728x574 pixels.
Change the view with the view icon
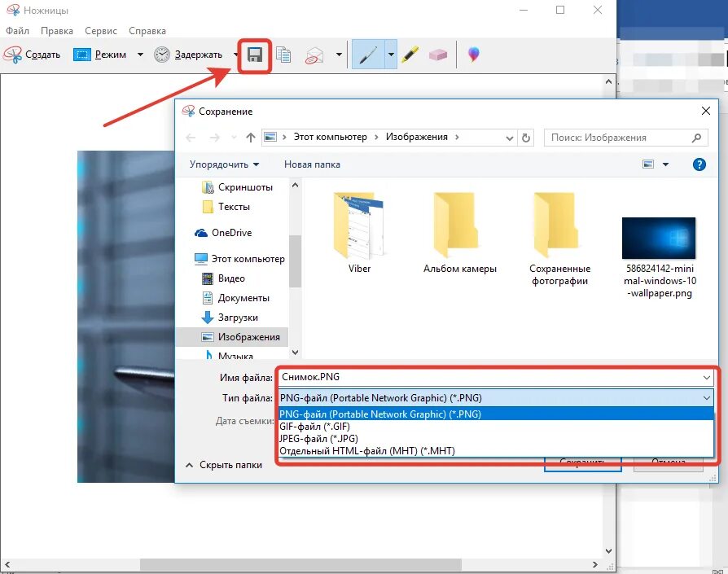(648, 164)
